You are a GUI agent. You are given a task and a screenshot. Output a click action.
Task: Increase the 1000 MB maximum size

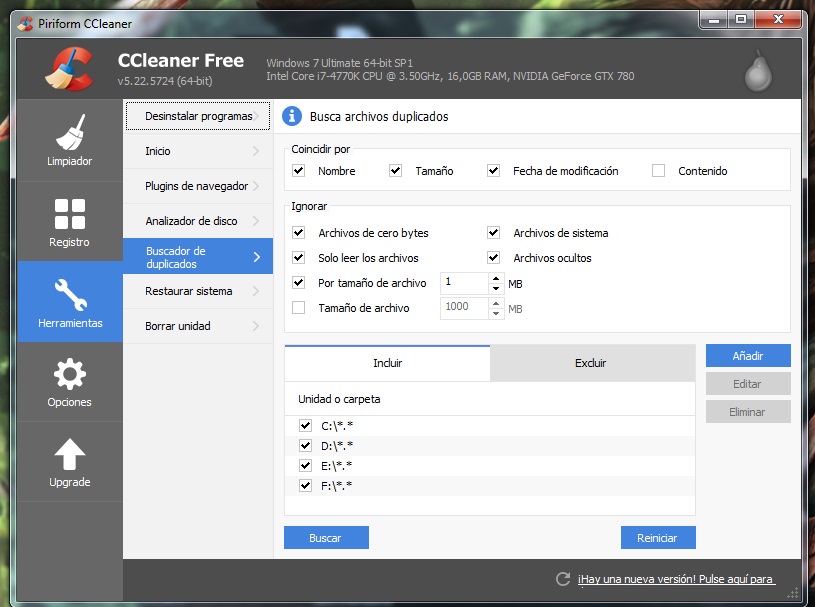496,303
